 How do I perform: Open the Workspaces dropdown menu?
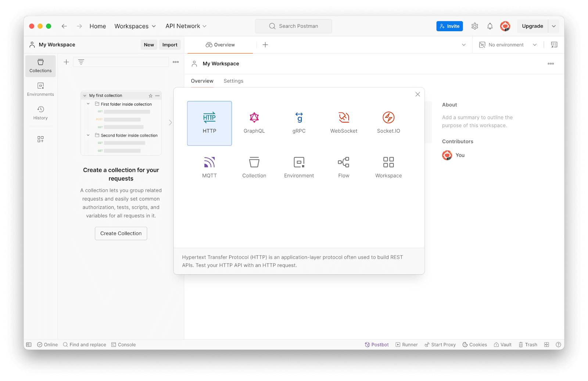click(x=135, y=26)
